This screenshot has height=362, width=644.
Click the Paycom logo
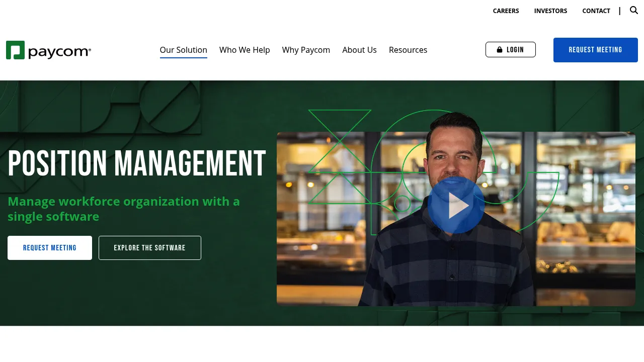tap(48, 50)
